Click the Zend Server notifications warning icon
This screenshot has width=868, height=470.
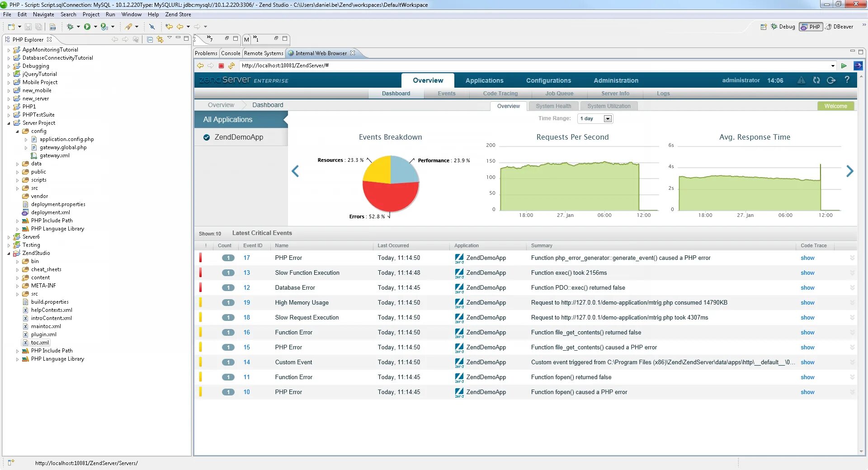[801, 80]
